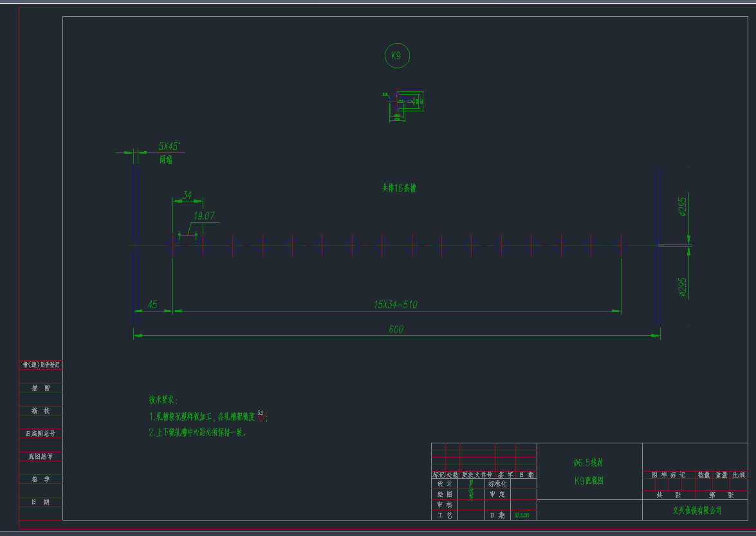Image resolution: width=756 pixels, height=536 pixels.
Task: Select the 绘图 cell in title block
Action: click(x=444, y=494)
